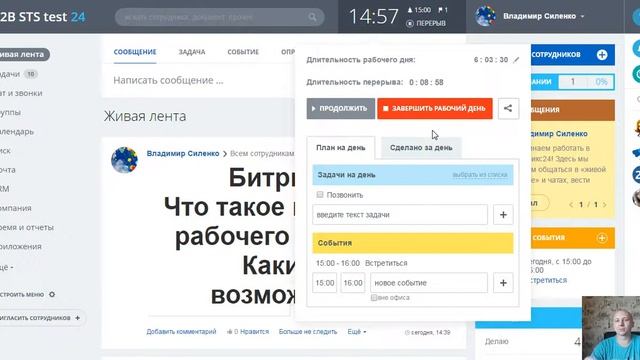The width and height of the screenshot is (640, 360).
Task: Click the pencil icon to edit workday duration
Action: pos(516,60)
